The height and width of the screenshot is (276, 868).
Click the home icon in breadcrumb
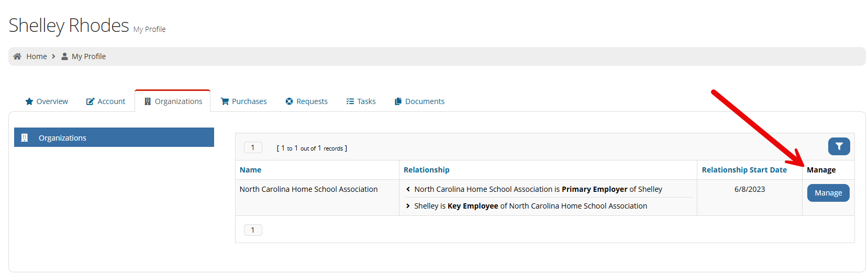click(17, 56)
